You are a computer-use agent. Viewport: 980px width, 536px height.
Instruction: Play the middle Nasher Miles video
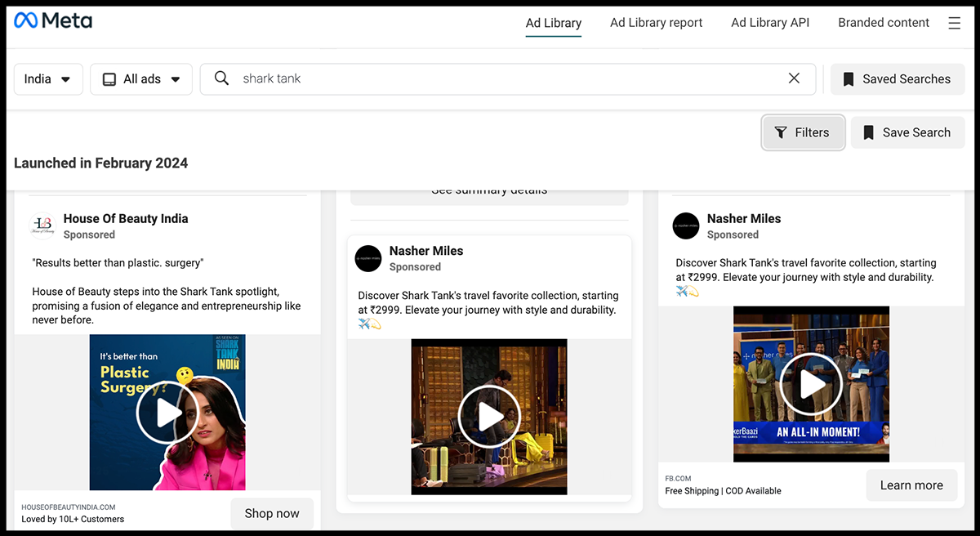[489, 417]
